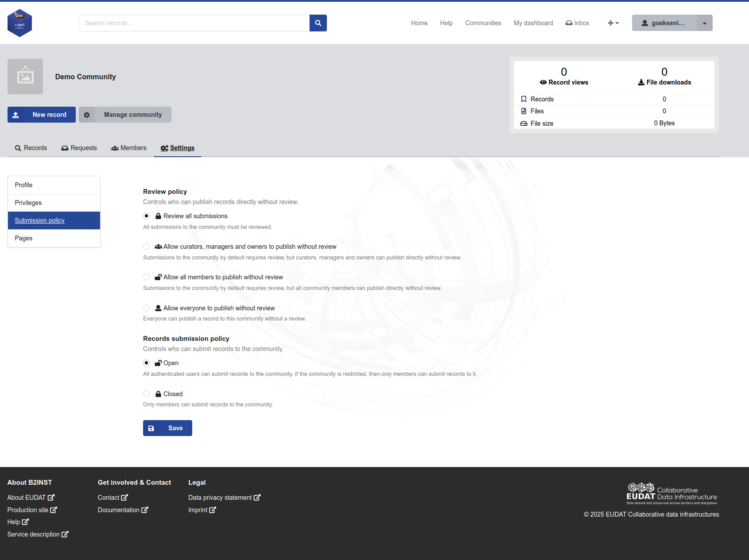Click the Save button
749x560 pixels.
167,428
